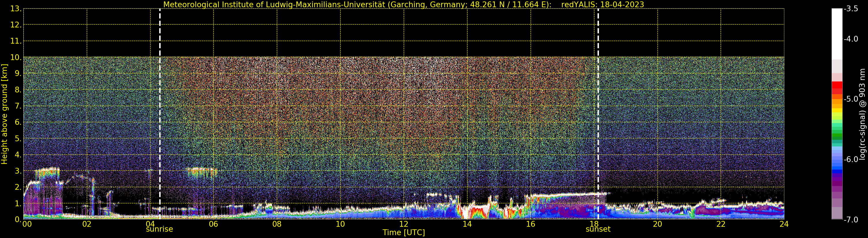The width and height of the screenshot is (868, 238).
Task: Click the 'sunset' label under the time axis
Action: click(x=598, y=229)
